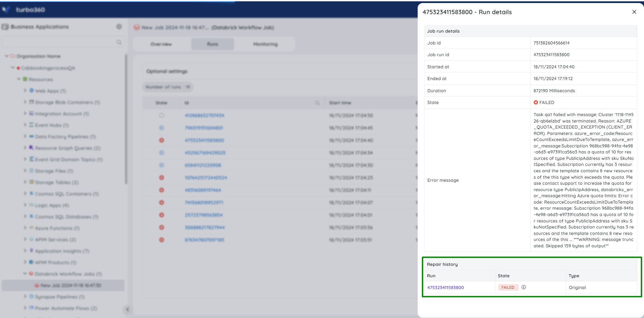Image resolution: width=644 pixels, height=318 pixels.
Task: Collapse the Databrick Workflow Jobs node
Action: pos(25,274)
